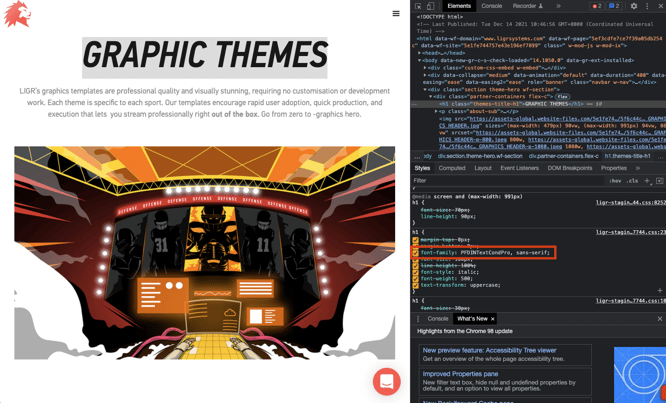Click the breadcrumb left overflow dots

[x=417, y=156]
